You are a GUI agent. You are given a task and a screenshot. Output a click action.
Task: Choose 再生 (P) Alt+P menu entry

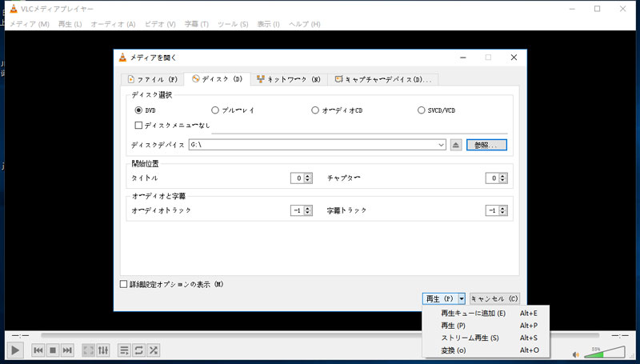pos(486,326)
